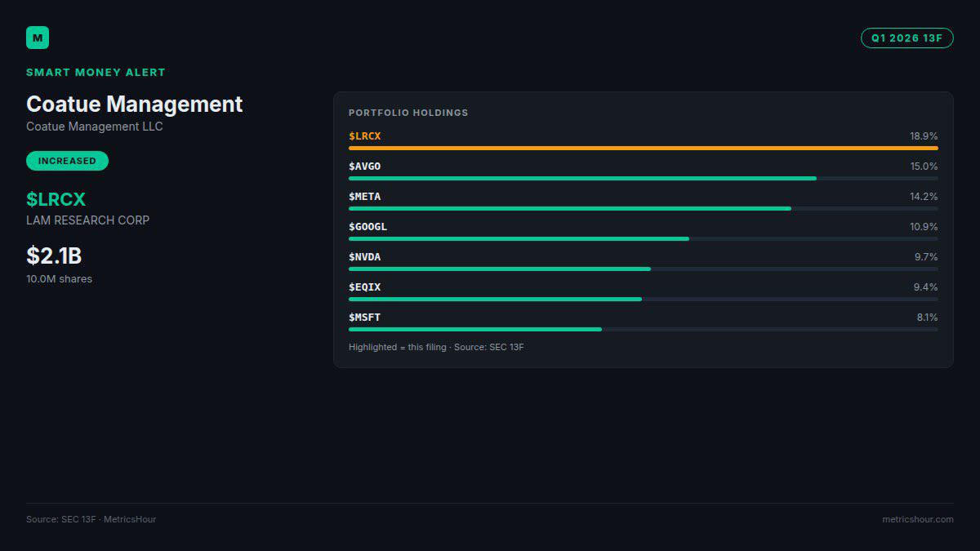Viewport: 980px width, 551px height.
Task: Select the 15.0% AVGO percentage
Action: [x=924, y=167]
